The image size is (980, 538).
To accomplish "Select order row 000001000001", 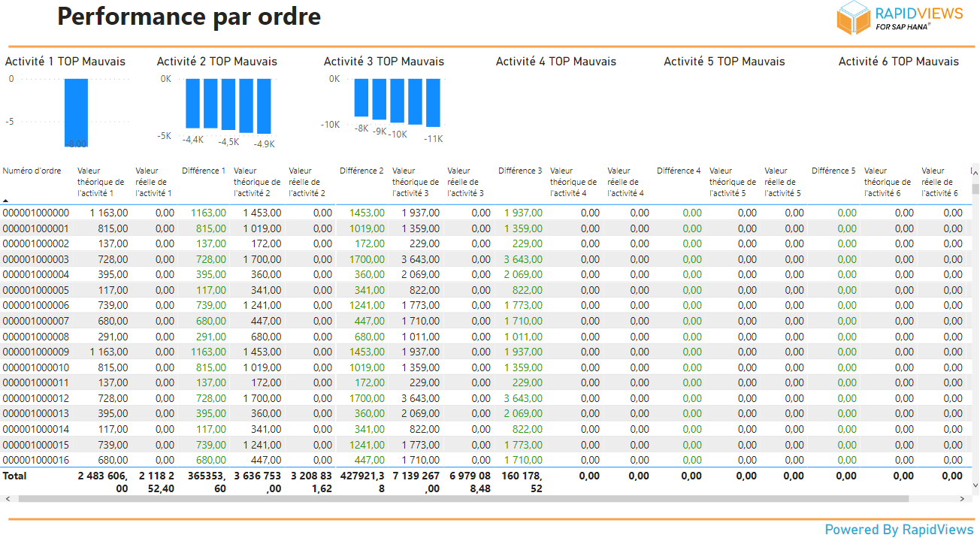I will click(485, 228).
